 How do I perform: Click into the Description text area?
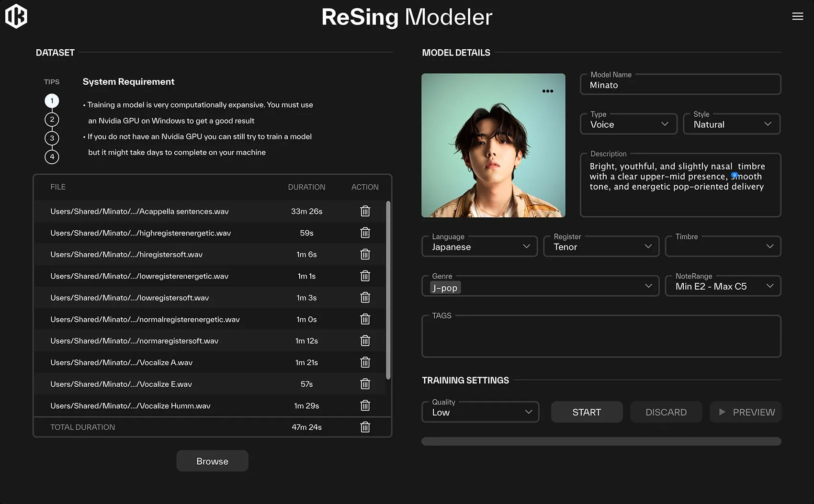[x=680, y=185]
